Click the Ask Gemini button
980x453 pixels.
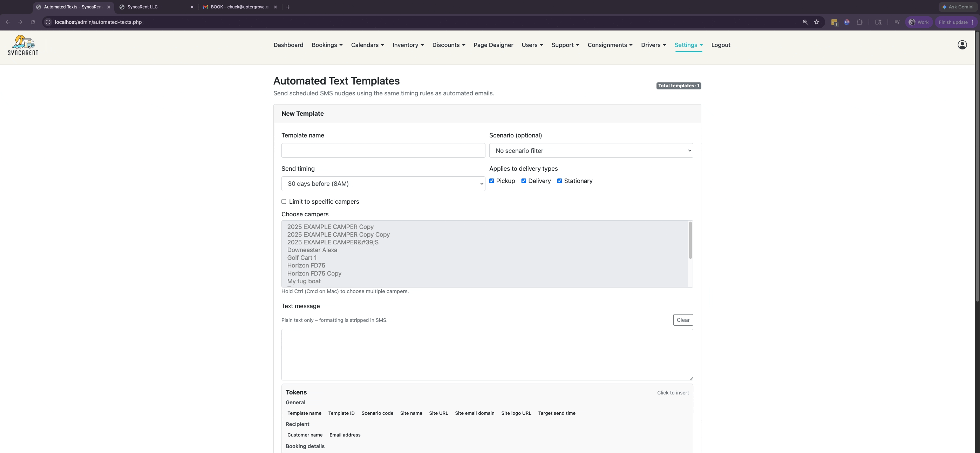[957, 7]
